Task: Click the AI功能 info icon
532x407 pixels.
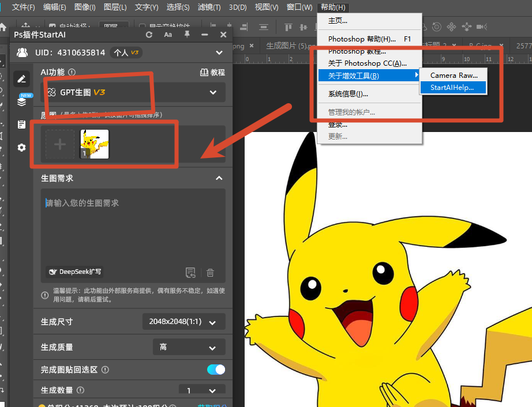Action: [x=72, y=72]
